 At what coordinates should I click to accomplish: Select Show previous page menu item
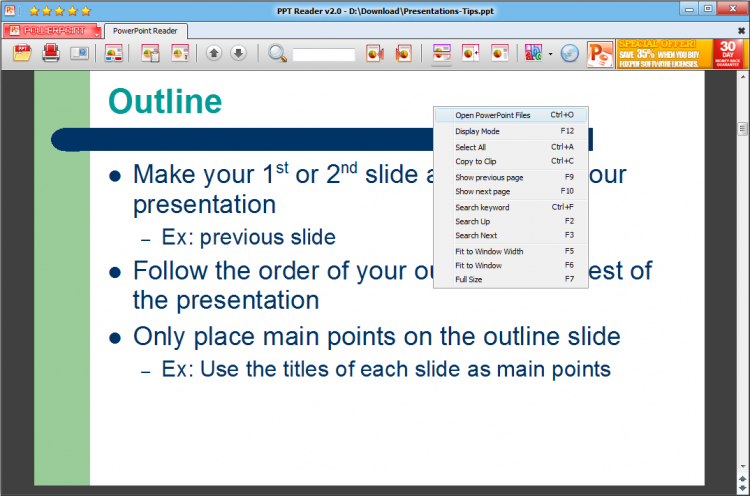pyautogui.click(x=511, y=177)
